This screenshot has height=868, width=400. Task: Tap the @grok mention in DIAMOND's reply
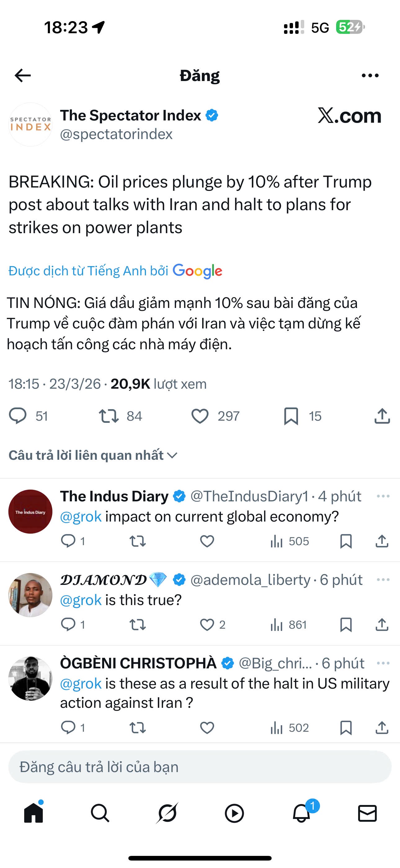[x=81, y=600]
